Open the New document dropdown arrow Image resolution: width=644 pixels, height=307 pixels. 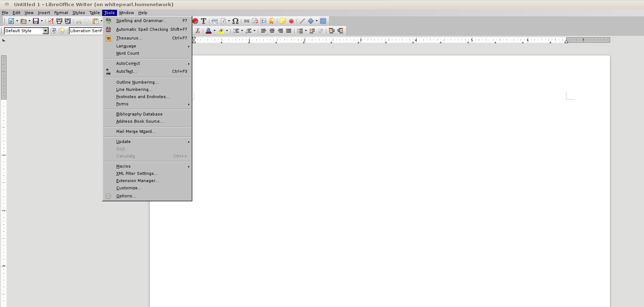coord(17,21)
